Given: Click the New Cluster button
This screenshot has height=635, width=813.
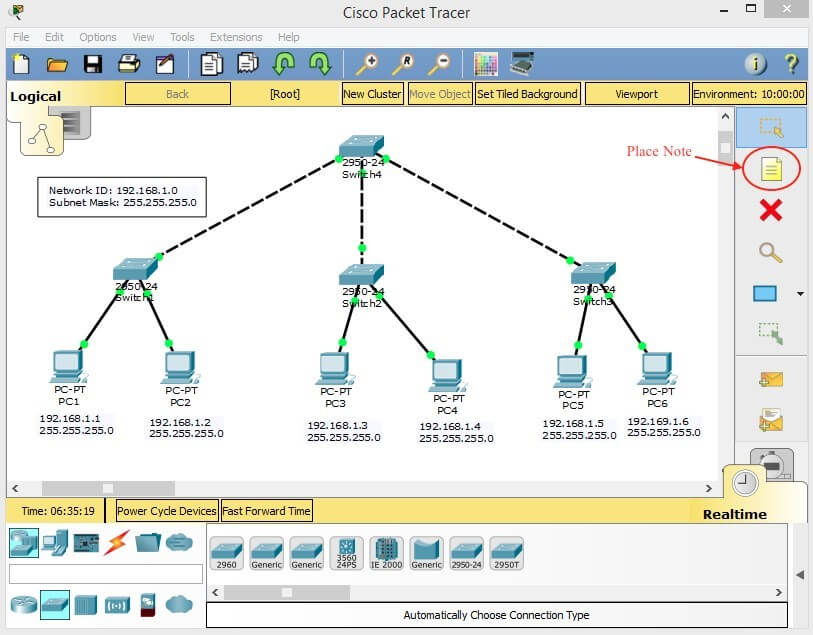Looking at the screenshot, I should click(x=372, y=94).
